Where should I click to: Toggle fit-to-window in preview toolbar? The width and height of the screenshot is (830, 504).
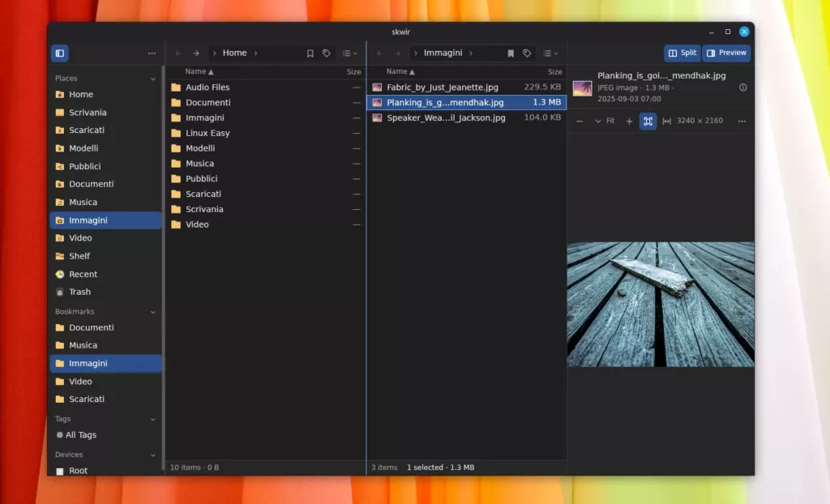pyautogui.click(x=648, y=122)
